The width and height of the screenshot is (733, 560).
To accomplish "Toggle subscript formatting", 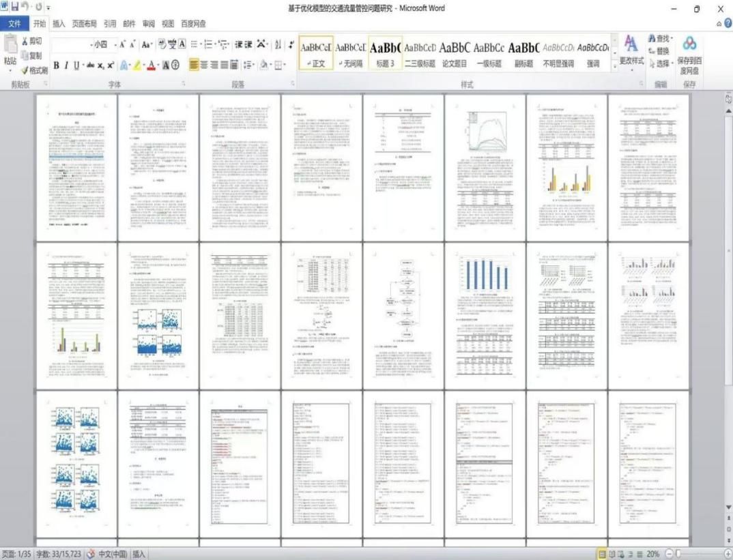I will tap(100, 65).
